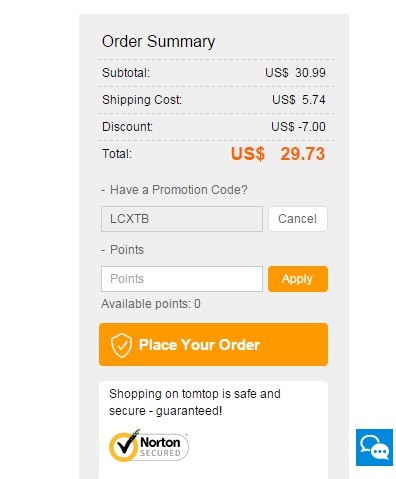Click the Subtotal US$ 30.99 value
Screen dimensions: 396x479
click(295, 73)
